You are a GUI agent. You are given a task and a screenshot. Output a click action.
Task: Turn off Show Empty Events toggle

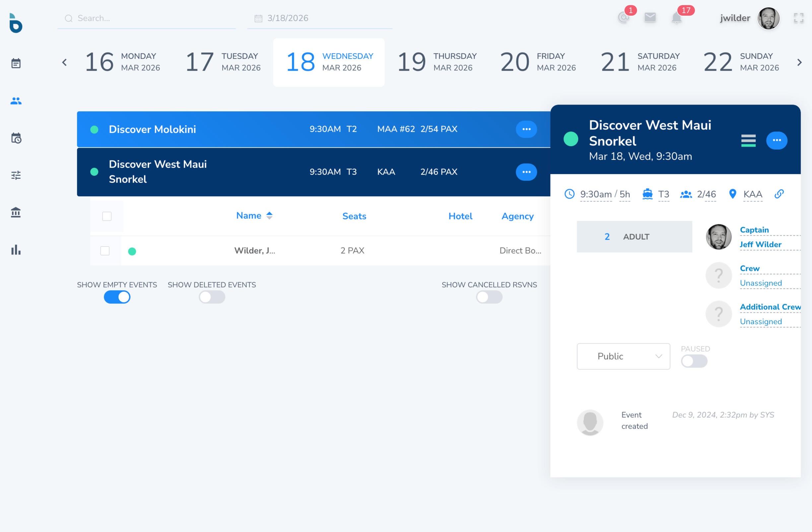pyautogui.click(x=117, y=297)
